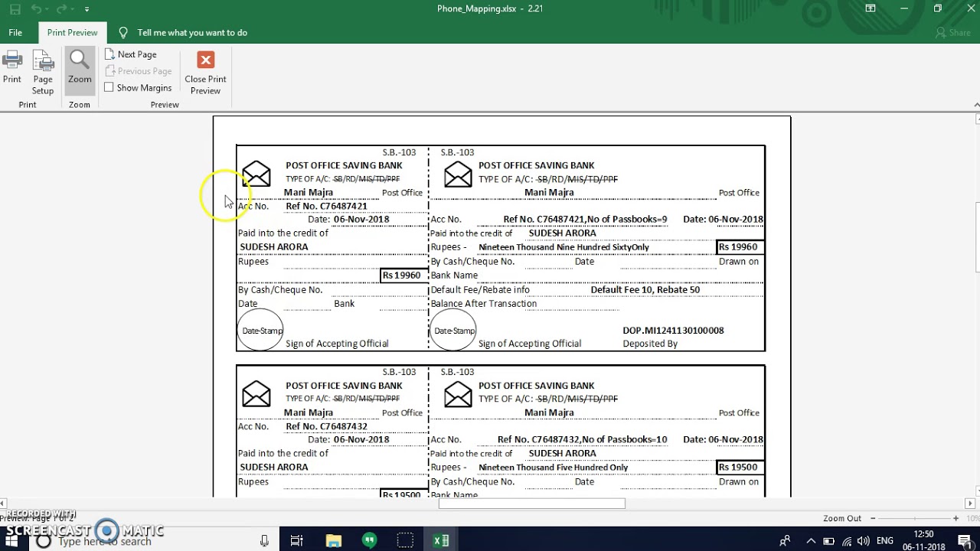Click 'DOP.MI1241130100008' text

(x=673, y=331)
